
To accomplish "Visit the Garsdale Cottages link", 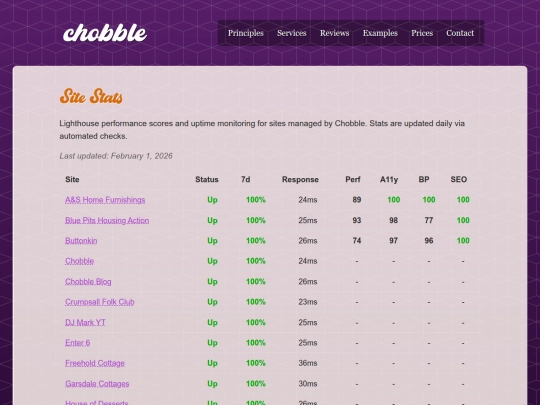I will point(97,384).
